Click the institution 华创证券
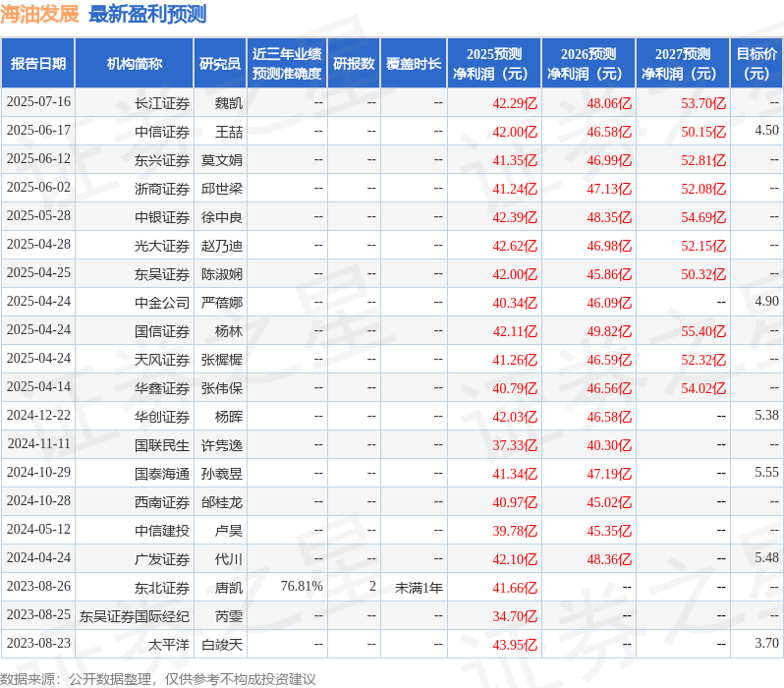784x688 pixels. point(162,418)
